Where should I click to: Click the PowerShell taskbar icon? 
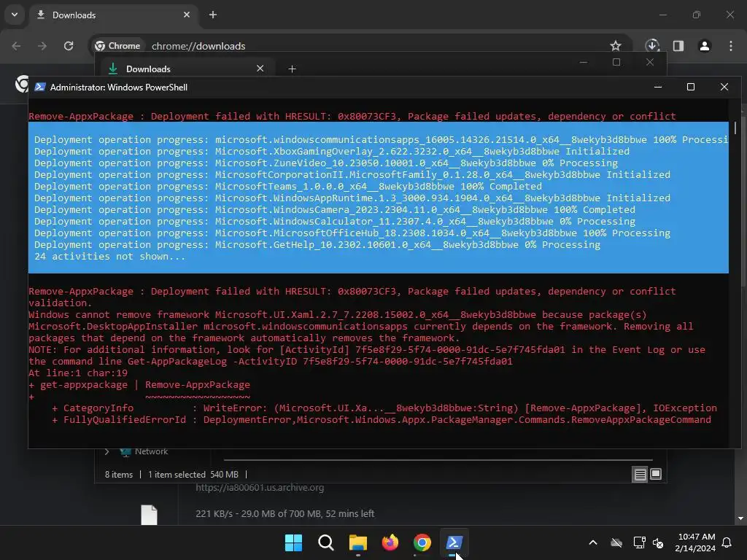454,542
